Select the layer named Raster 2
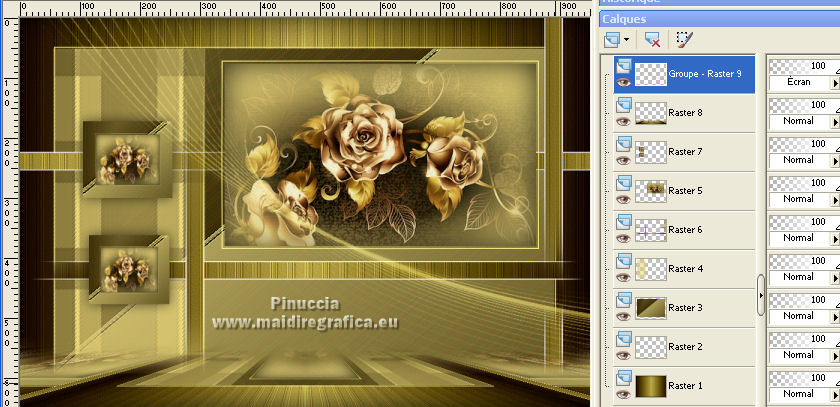Viewport: 840px width, 407px height. click(x=685, y=348)
